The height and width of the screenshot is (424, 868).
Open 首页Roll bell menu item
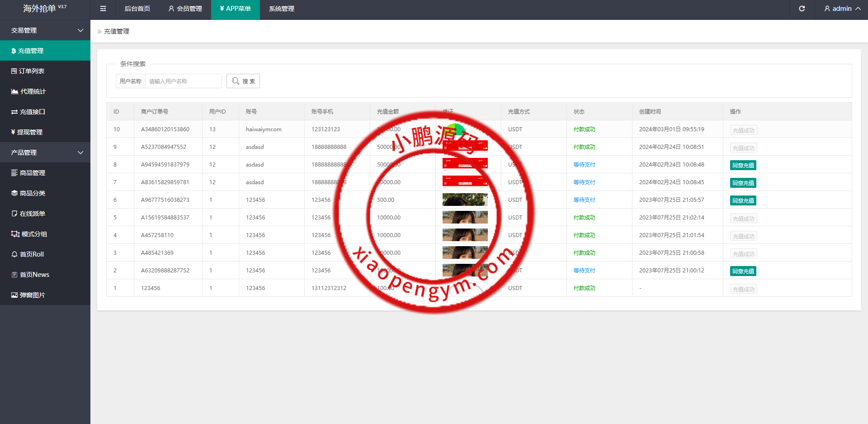32,254
